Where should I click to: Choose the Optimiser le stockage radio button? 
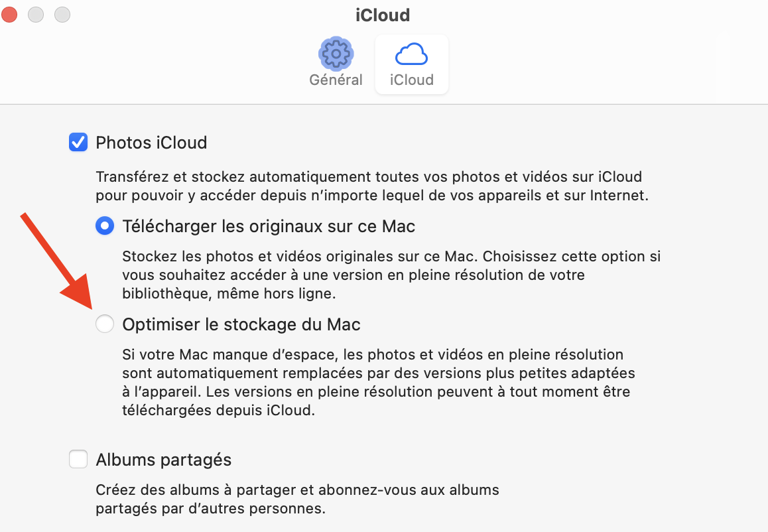pos(105,324)
